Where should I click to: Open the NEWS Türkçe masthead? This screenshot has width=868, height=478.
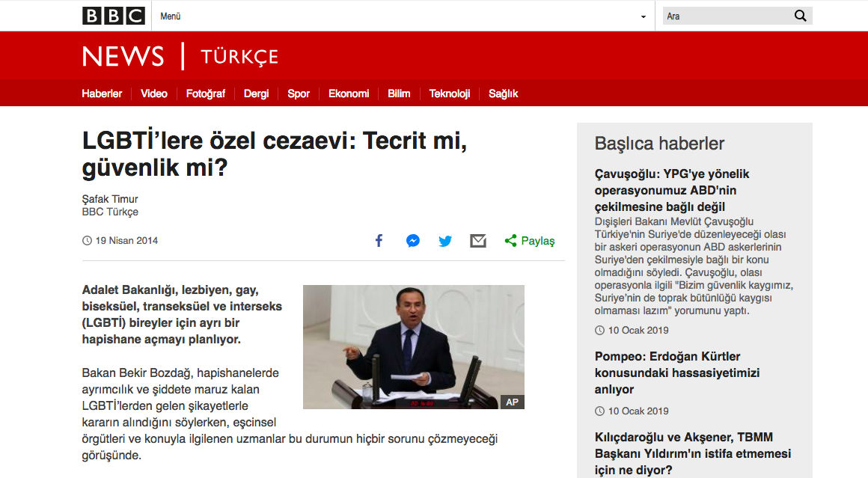[180, 55]
